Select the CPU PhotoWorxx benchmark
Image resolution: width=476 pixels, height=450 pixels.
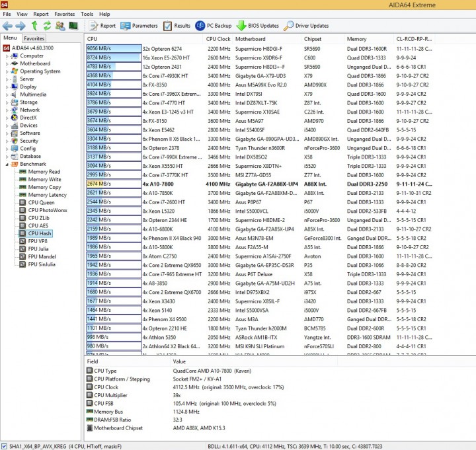pos(48,210)
